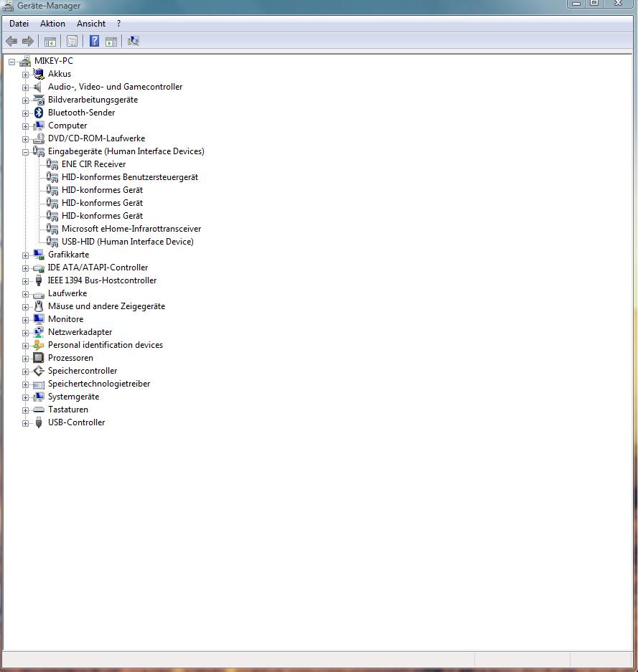The height and width of the screenshot is (672, 638).
Task: Select the Speichercontroller label
Action: pyautogui.click(x=83, y=371)
